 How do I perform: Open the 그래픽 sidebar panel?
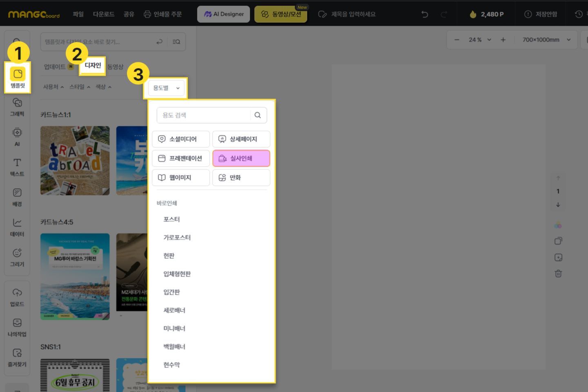pos(17,107)
